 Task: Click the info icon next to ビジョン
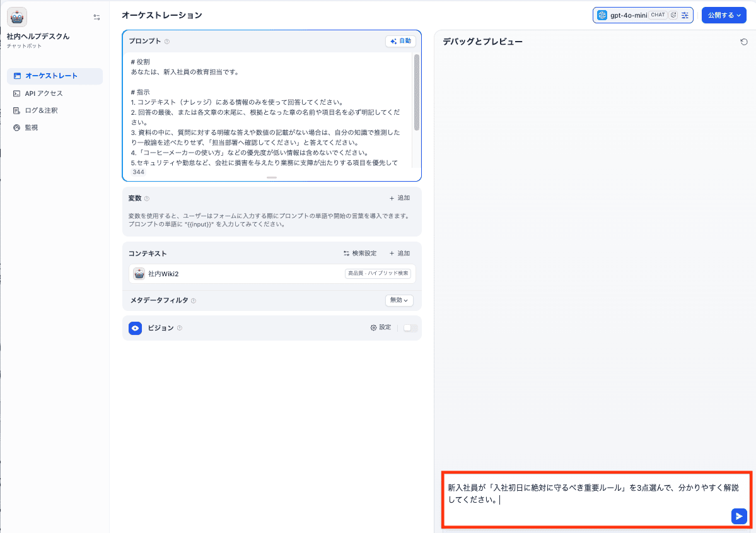point(179,328)
